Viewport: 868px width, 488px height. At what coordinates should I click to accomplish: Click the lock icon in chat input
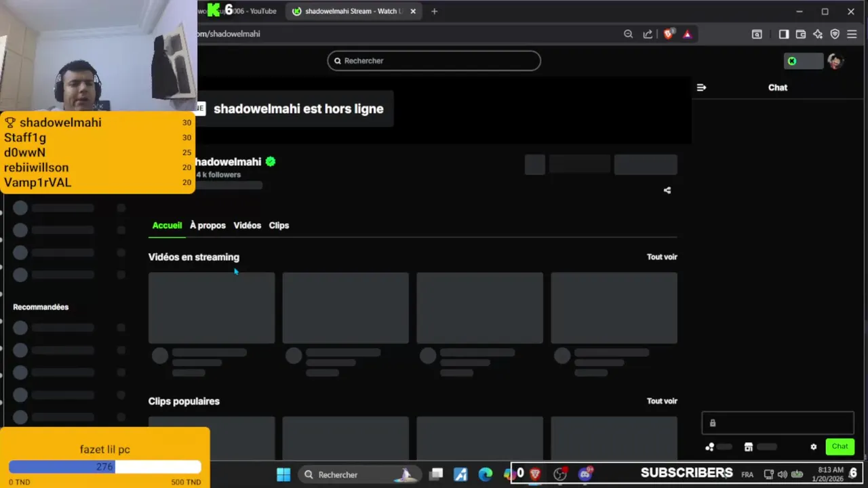point(713,423)
